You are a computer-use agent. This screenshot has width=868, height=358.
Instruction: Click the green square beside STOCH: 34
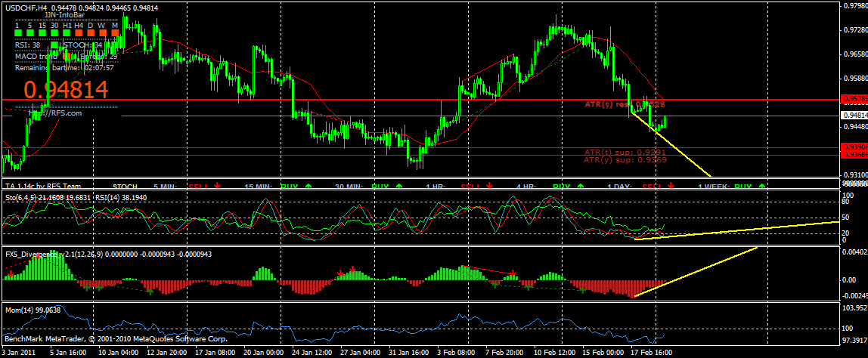[x=115, y=45]
